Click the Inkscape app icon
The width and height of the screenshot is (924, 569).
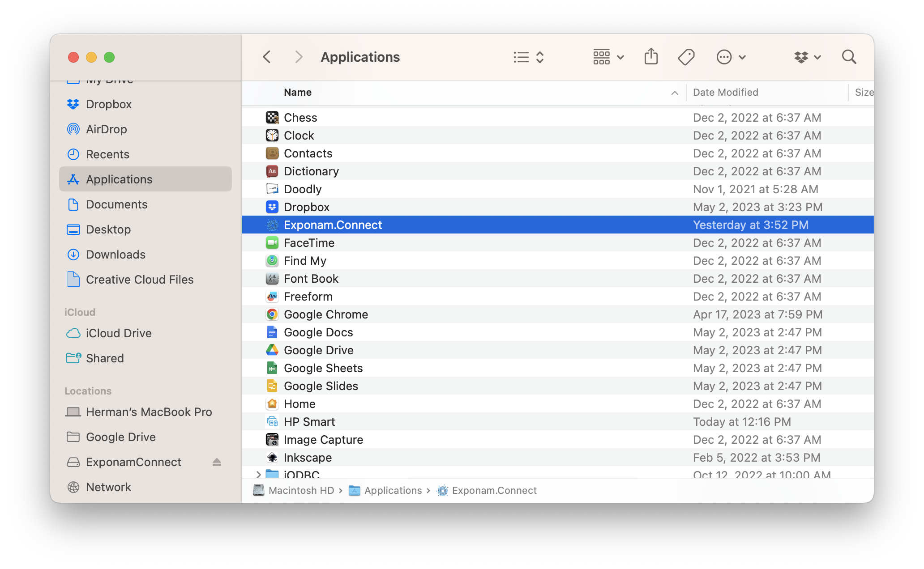click(x=272, y=458)
